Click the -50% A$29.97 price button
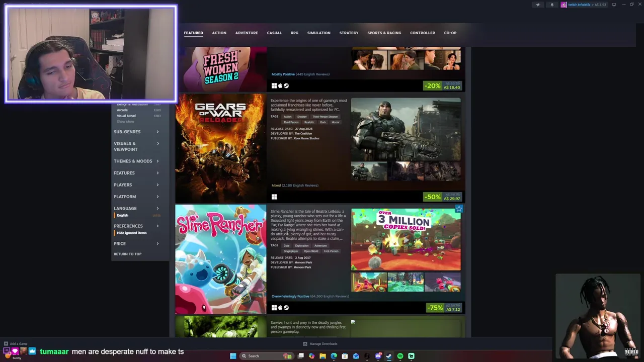 click(442, 197)
